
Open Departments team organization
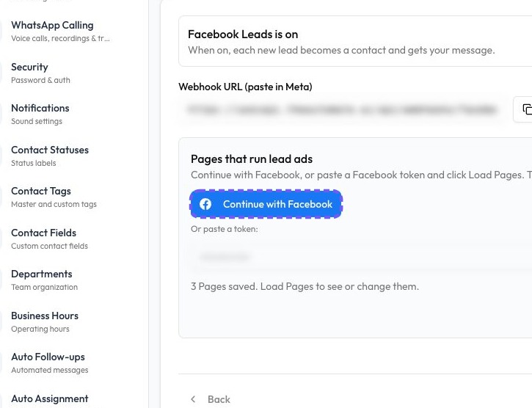(x=44, y=280)
